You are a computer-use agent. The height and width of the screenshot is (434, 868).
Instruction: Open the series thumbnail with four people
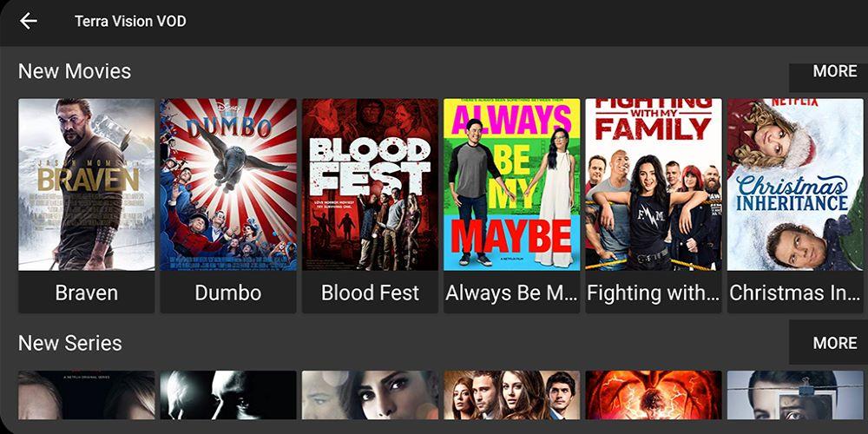click(511, 395)
